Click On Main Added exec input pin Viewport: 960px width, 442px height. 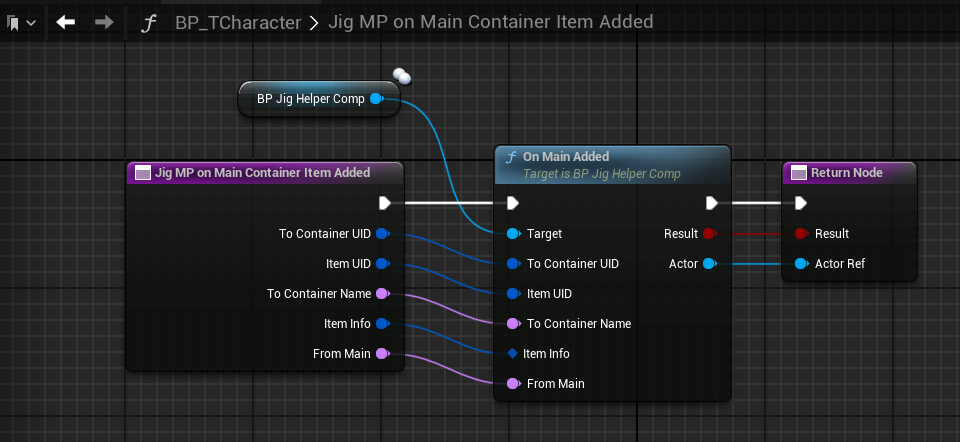(513, 203)
